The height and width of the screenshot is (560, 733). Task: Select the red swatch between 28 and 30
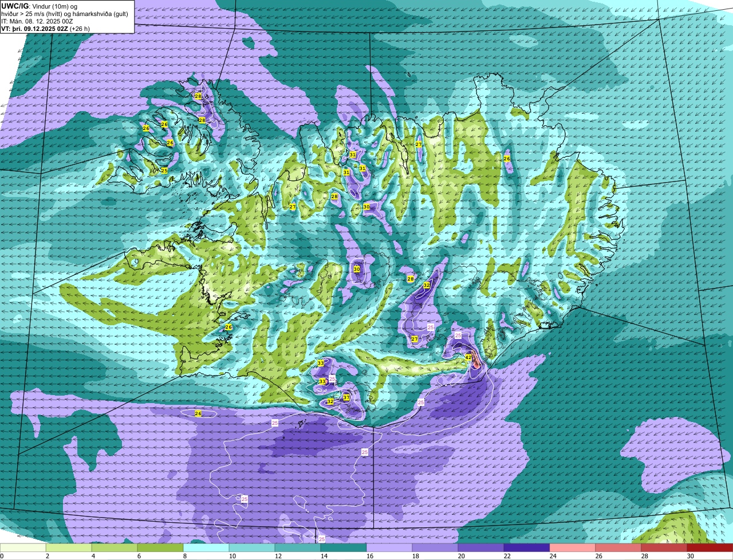pos(664,547)
